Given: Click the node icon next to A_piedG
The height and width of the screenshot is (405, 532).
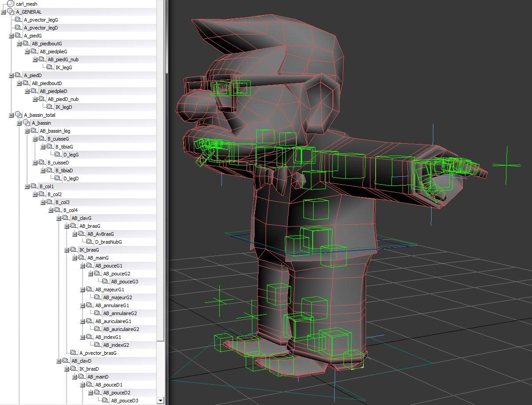Looking at the screenshot, I should tap(18, 36).
